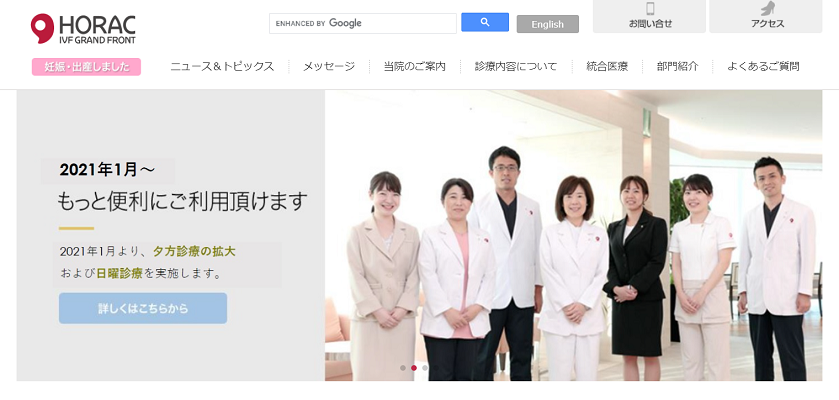Click the 詳しくはこちらから button

[143, 309]
